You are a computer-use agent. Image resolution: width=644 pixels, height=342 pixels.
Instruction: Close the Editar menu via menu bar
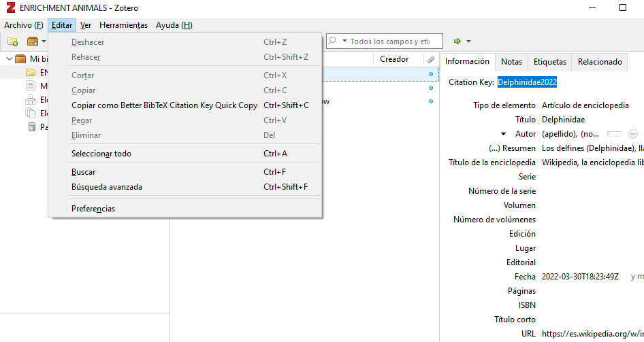pos(61,25)
